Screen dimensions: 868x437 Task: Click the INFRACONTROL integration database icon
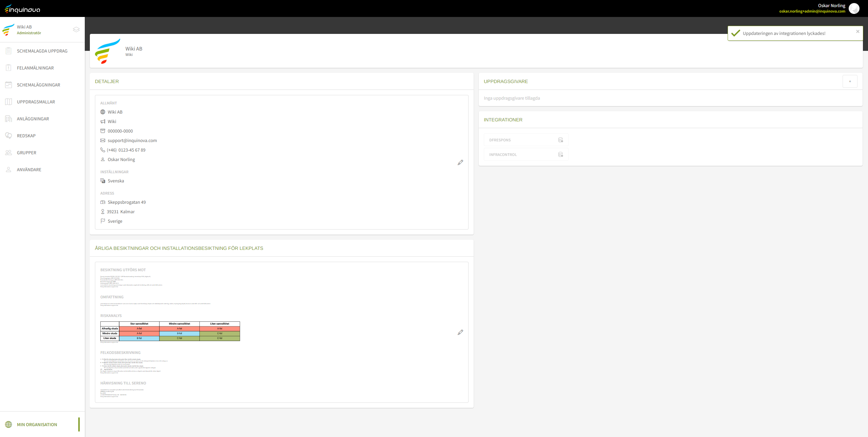click(560, 155)
